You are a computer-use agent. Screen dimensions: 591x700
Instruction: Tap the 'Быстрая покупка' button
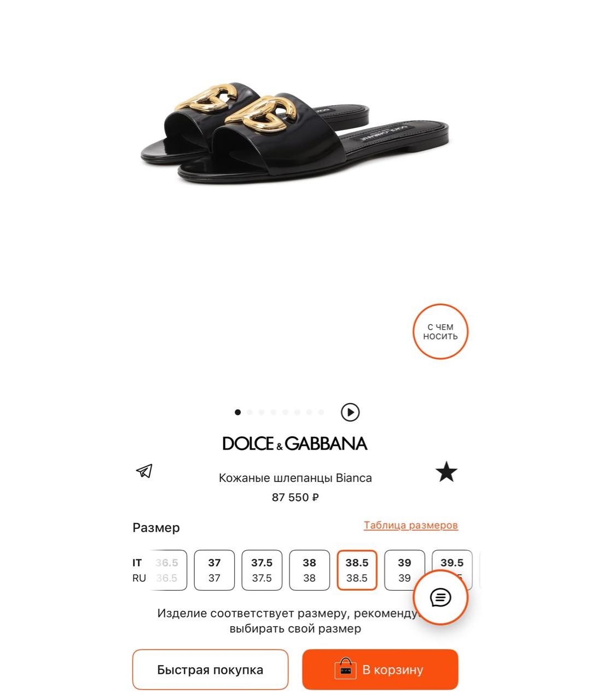tap(210, 669)
